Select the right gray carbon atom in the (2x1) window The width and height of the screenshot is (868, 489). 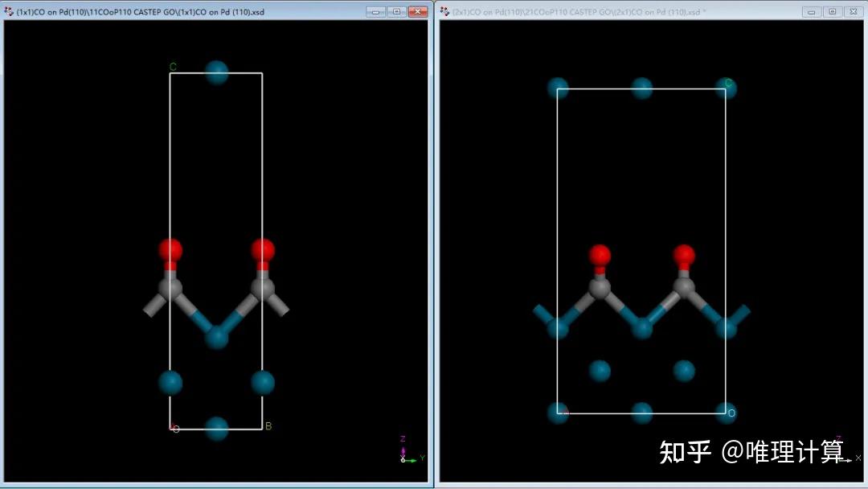point(684,287)
